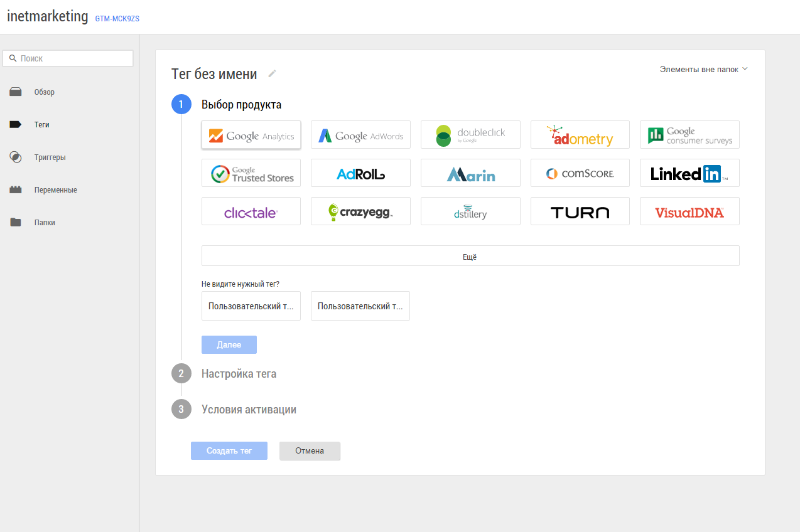Click the Не видите нужный тег? text
This screenshot has width=800, height=532.
241,284
